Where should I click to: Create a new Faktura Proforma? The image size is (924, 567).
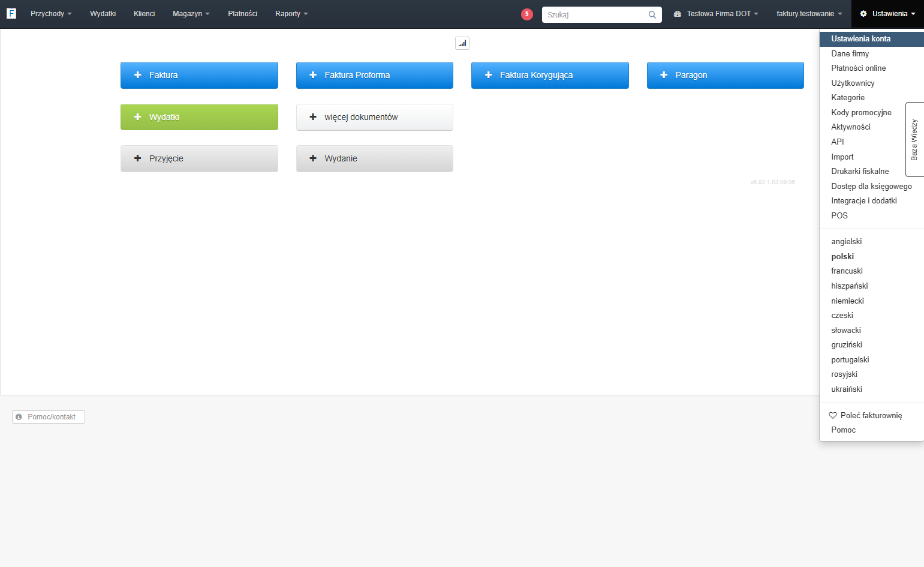[375, 75]
